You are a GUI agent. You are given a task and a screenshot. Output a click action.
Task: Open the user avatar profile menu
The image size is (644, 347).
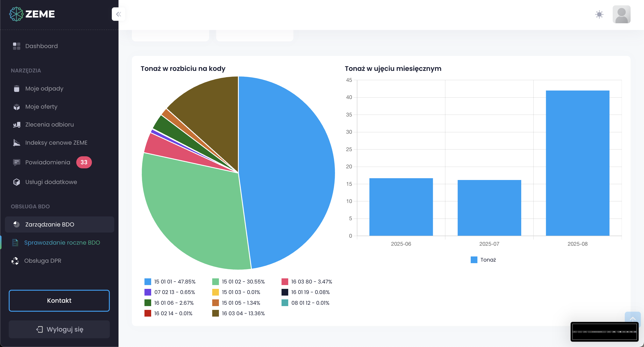click(621, 14)
